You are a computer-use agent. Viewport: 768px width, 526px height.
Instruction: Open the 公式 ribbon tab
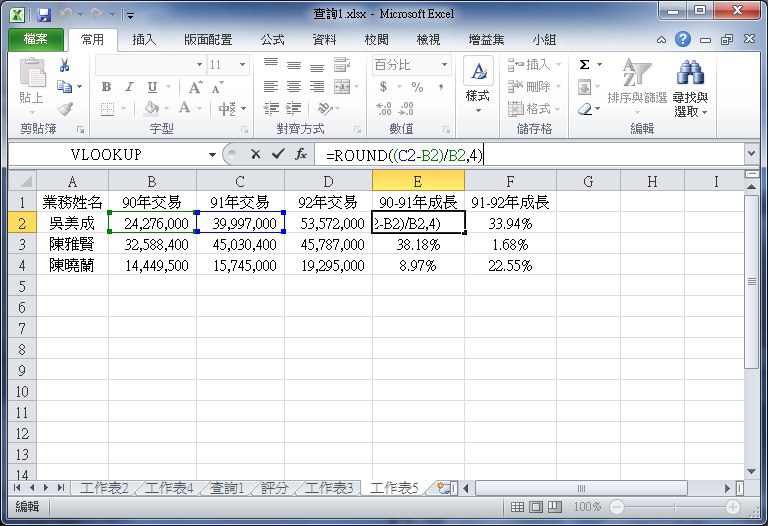click(x=272, y=40)
